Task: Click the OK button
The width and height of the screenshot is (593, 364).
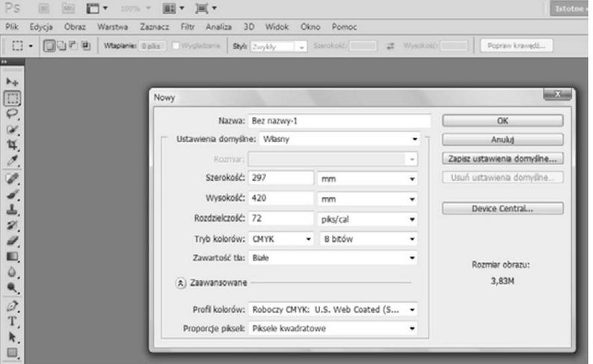Action: 502,120
